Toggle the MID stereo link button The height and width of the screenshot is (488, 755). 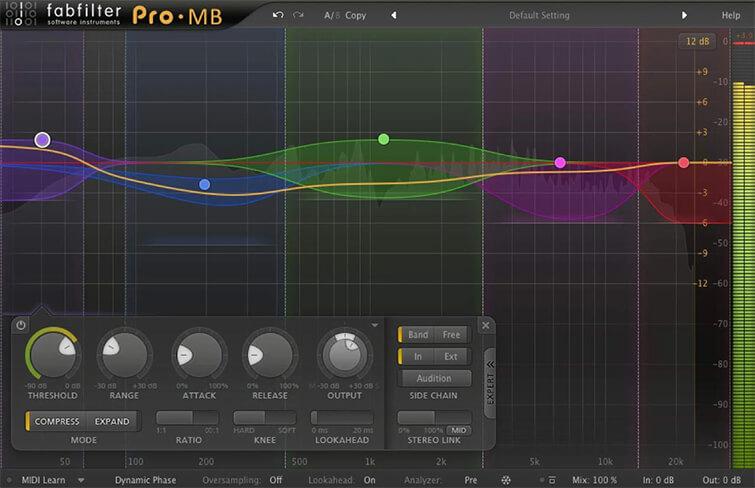point(458,430)
